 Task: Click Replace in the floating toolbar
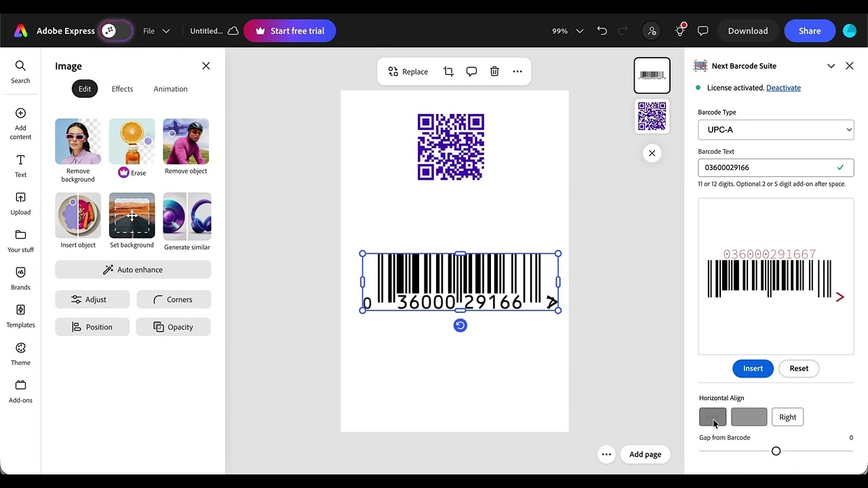coord(408,72)
